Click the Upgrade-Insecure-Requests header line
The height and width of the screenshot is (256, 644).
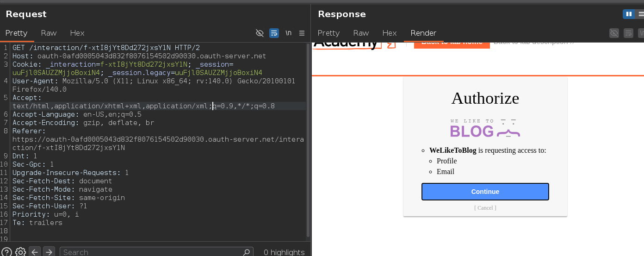pos(70,173)
